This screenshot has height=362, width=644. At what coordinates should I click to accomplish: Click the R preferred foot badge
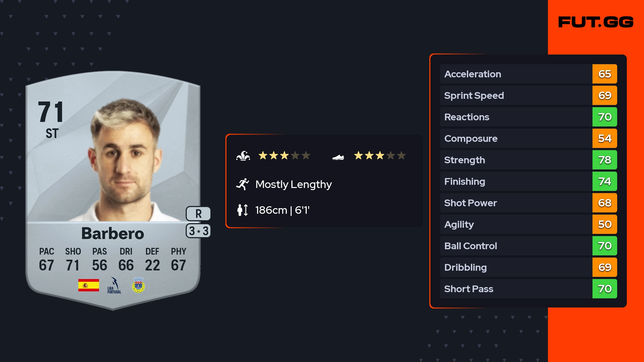[198, 214]
